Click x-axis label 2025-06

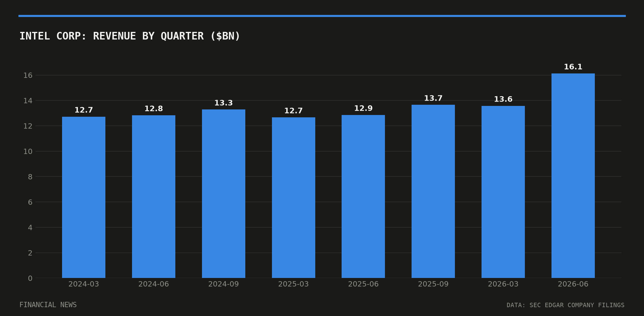tap(363, 284)
